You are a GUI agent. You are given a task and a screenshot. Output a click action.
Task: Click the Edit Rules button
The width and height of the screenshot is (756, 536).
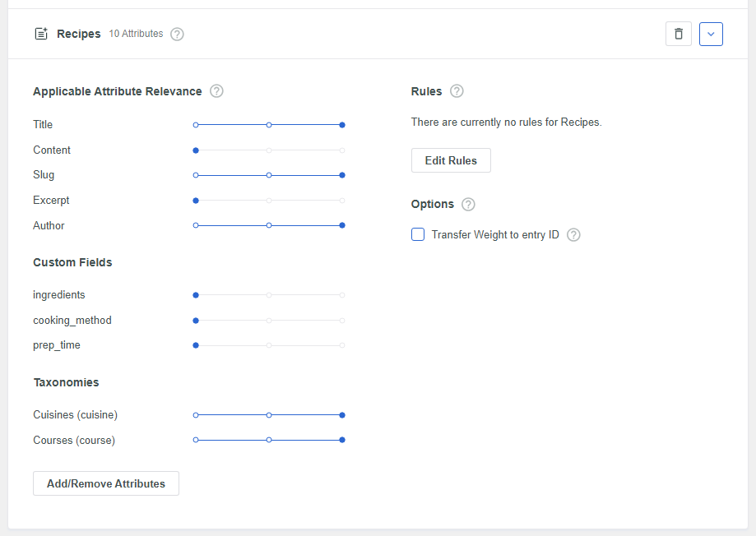451,160
